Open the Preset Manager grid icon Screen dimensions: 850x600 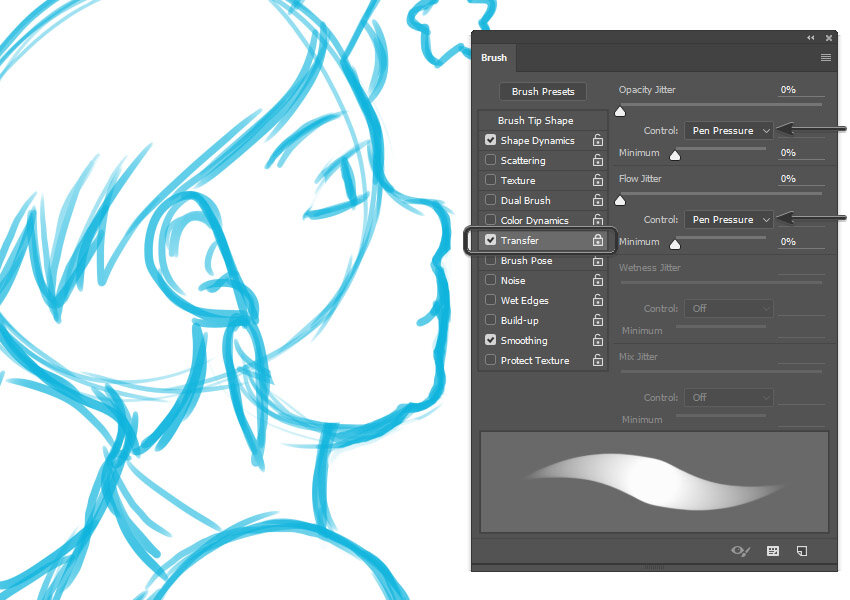pos(773,551)
